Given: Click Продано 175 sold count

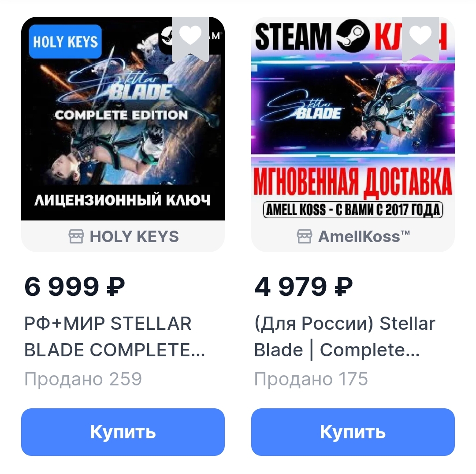Looking at the screenshot, I should pos(311,379).
